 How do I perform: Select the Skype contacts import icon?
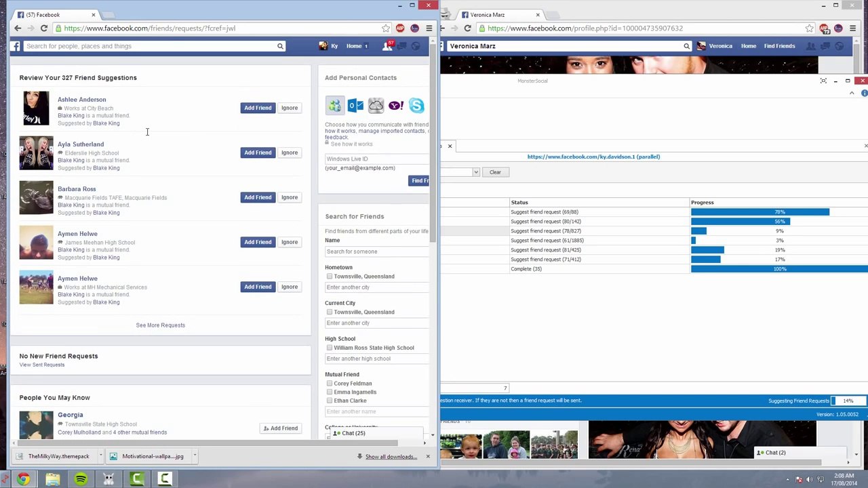pos(416,106)
